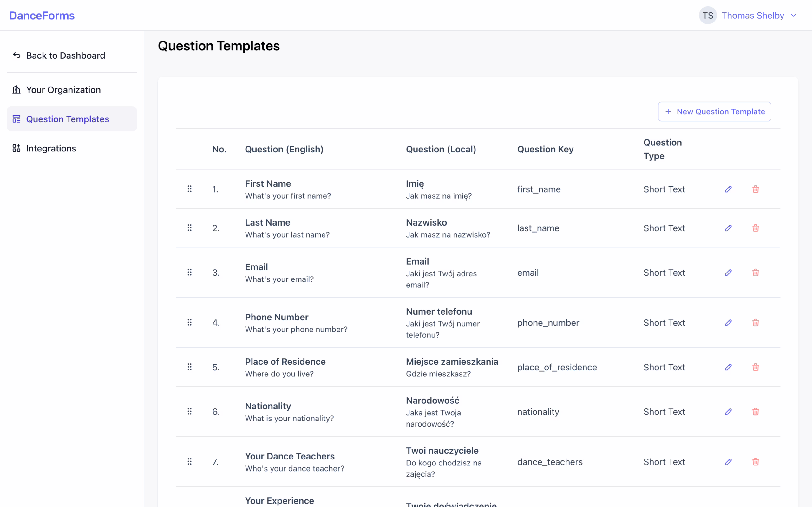Delete the Last Name question template
This screenshot has height=507, width=812.
click(755, 228)
